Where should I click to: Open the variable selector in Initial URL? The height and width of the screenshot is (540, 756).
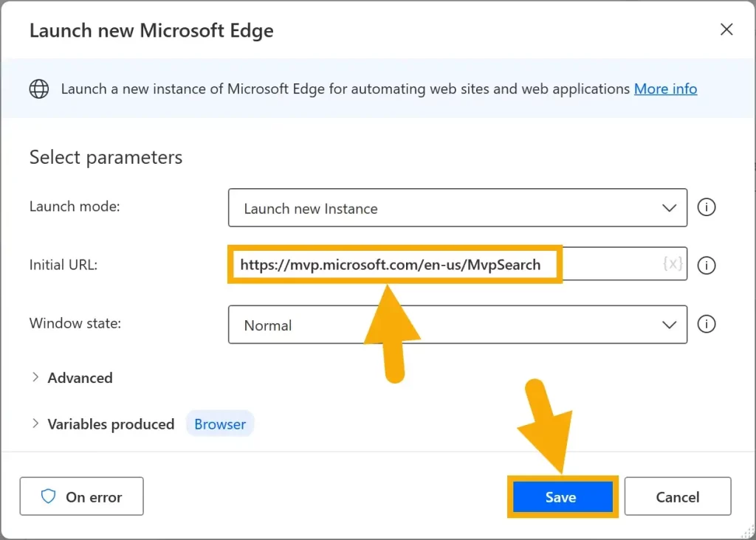pos(673,264)
